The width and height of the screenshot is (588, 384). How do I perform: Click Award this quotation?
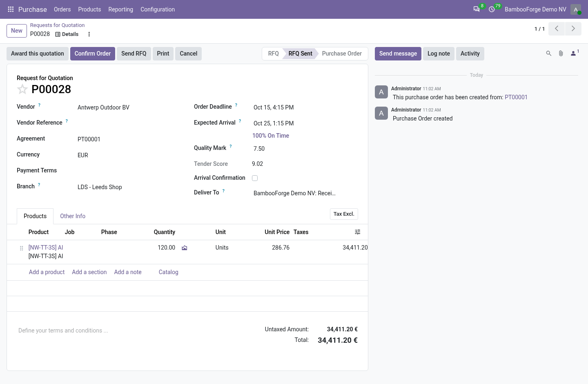[x=38, y=54]
